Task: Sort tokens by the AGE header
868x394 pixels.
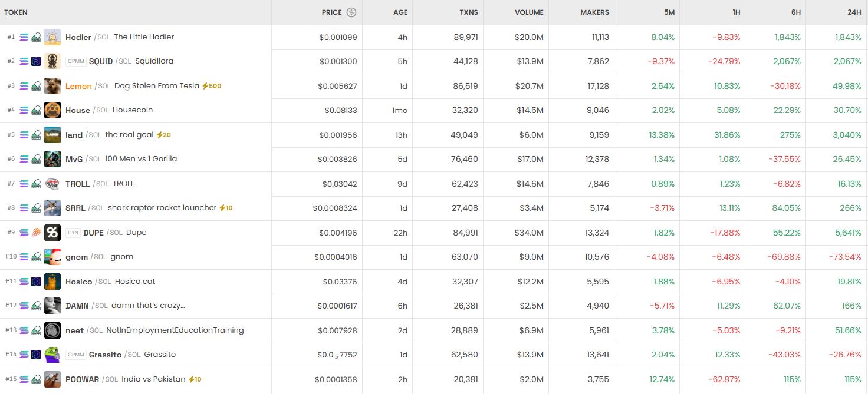Action: coord(400,12)
